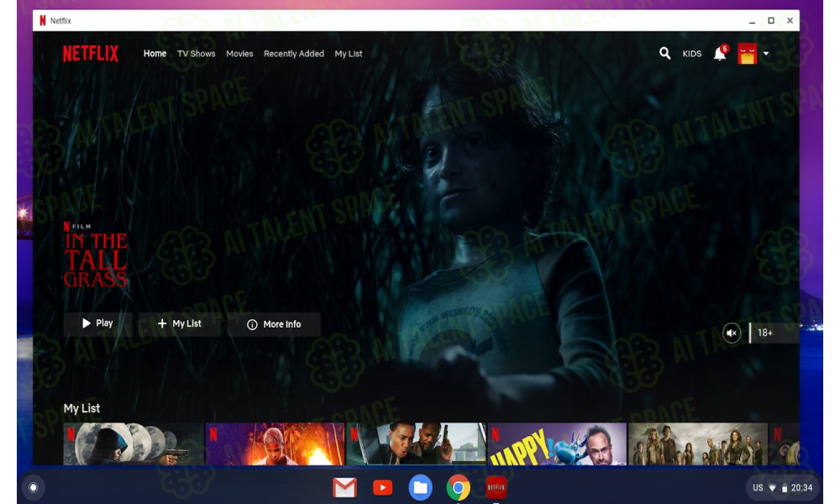Click the US keyboard layout indicator
840x504 pixels.
tap(758, 488)
